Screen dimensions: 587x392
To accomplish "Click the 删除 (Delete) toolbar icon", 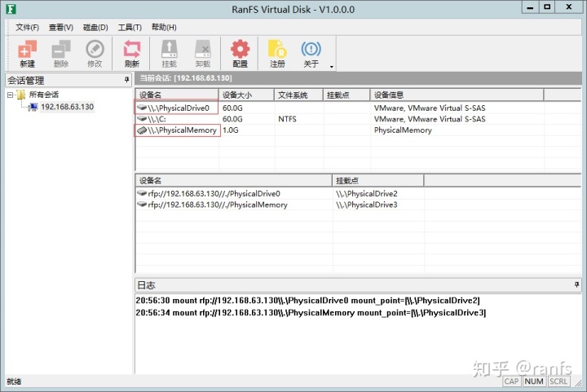I will coord(61,54).
